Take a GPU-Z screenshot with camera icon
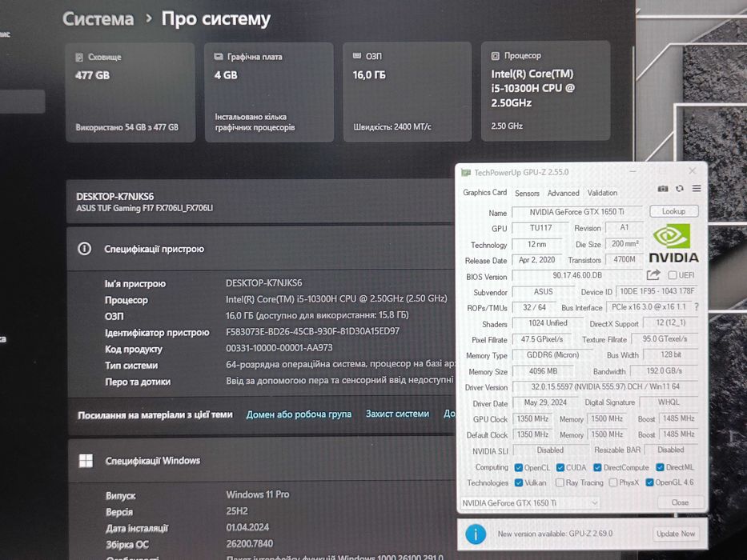747x560 pixels. pyautogui.click(x=663, y=189)
